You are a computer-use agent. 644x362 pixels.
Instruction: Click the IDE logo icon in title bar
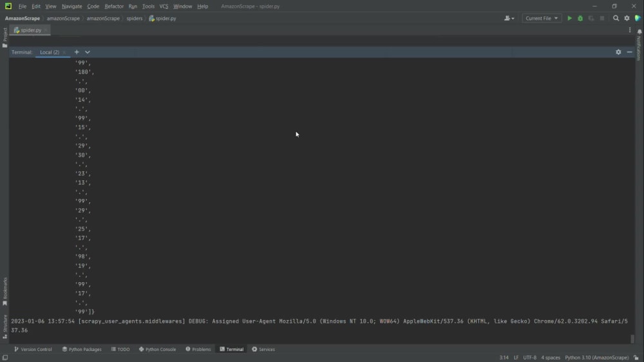tap(8, 6)
